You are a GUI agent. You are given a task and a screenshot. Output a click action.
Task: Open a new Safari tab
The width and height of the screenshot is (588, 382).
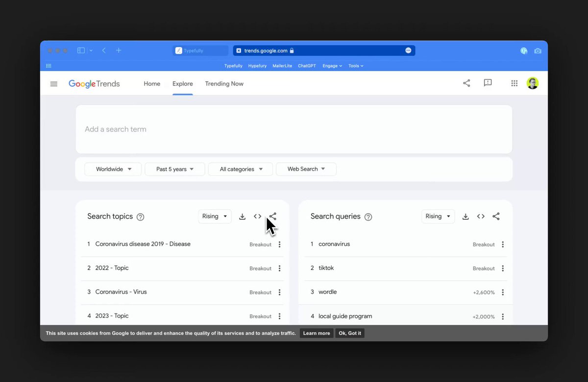119,51
